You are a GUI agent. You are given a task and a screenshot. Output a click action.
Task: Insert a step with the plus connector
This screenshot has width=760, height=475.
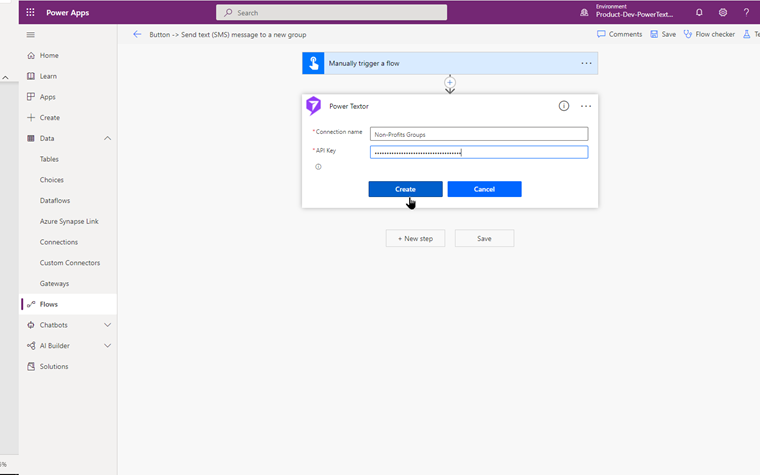(x=450, y=82)
